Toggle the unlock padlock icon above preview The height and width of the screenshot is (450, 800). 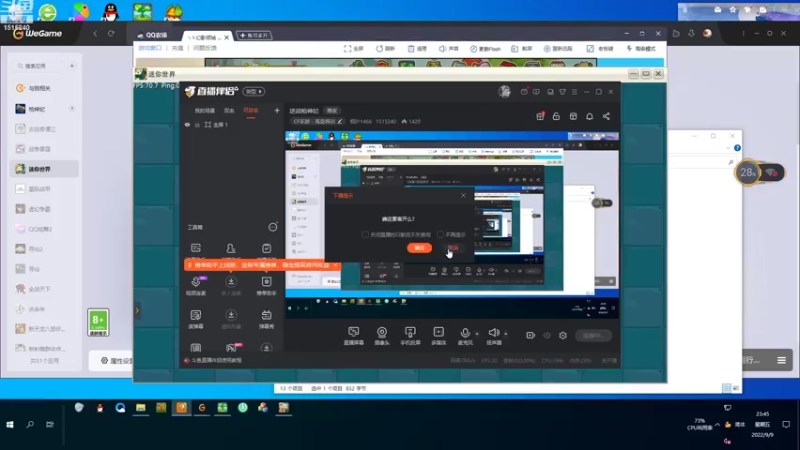[556, 116]
